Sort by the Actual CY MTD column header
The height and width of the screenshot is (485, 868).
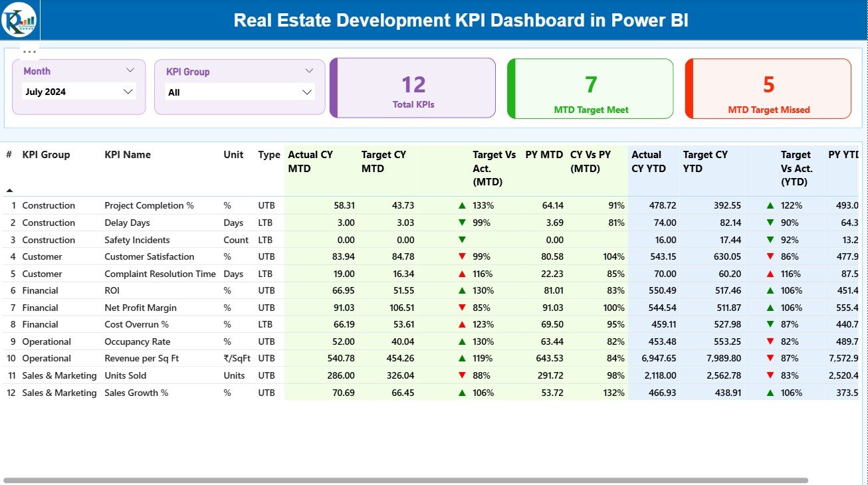310,161
